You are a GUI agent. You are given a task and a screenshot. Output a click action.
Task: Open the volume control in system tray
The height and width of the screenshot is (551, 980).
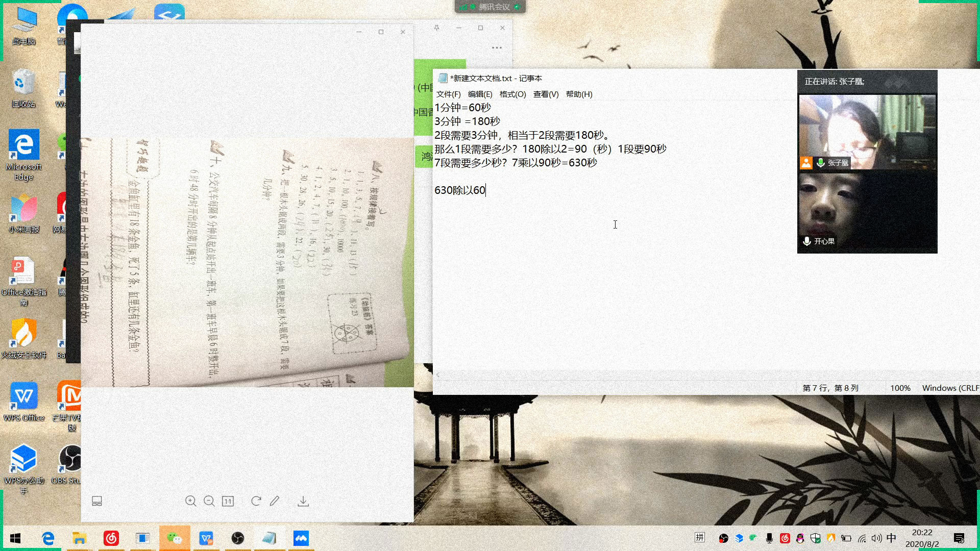coord(877,538)
